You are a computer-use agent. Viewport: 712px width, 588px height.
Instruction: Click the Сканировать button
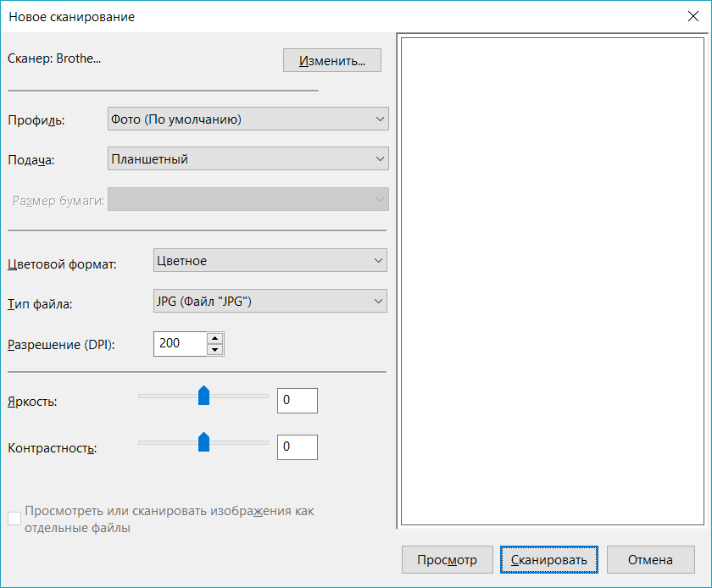[x=549, y=560]
